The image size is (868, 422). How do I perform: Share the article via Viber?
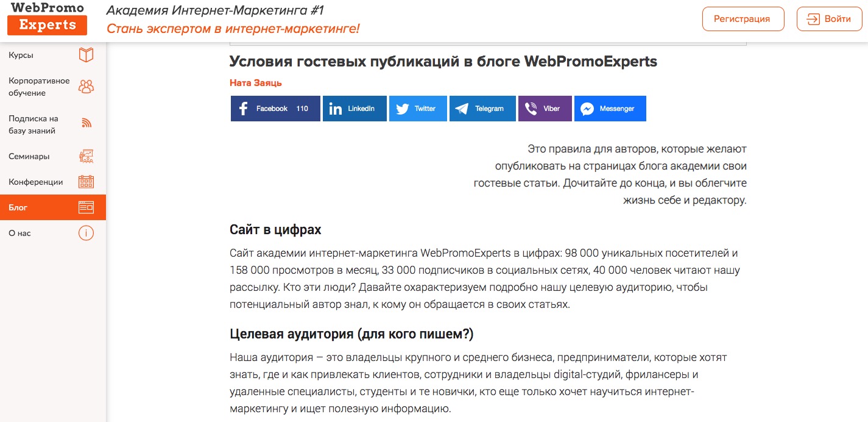coord(545,109)
